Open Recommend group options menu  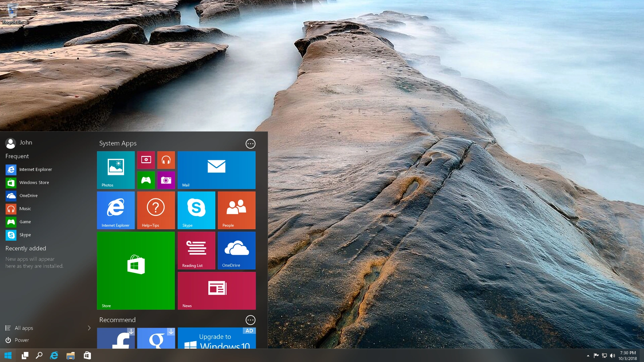(x=250, y=320)
